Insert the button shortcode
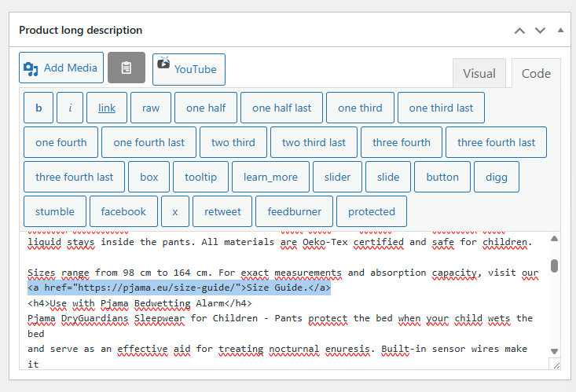The image size is (576, 392). tap(442, 177)
